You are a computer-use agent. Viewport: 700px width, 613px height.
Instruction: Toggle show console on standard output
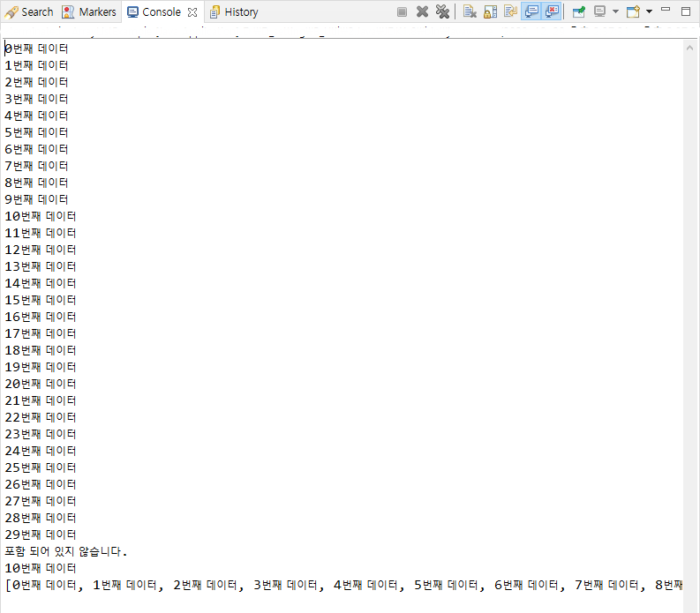click(x=531, y=11)
